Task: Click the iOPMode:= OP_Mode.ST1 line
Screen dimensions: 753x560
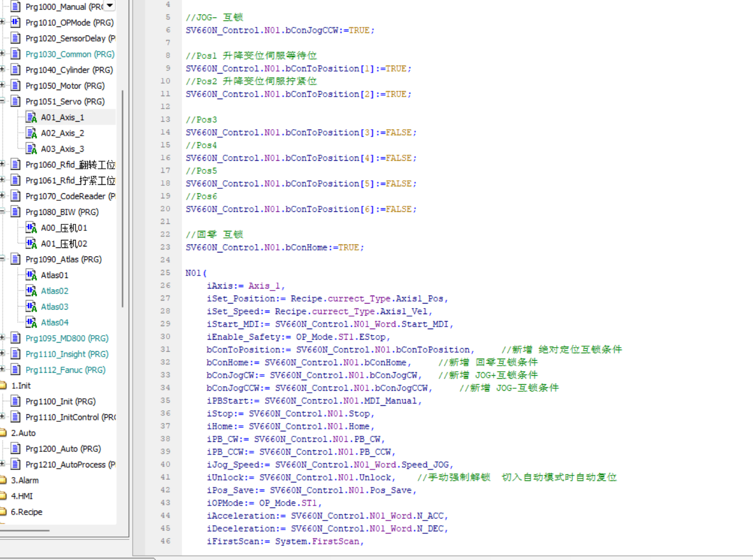Action: click(x=264, y=503)
